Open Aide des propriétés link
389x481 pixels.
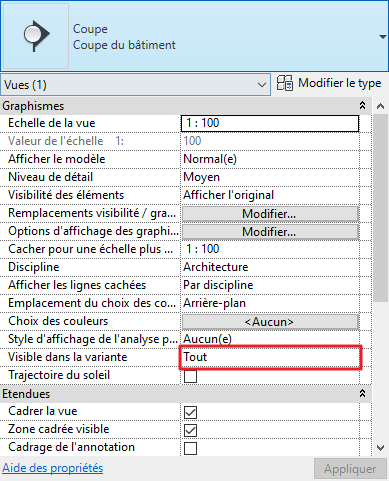(53, 468)
